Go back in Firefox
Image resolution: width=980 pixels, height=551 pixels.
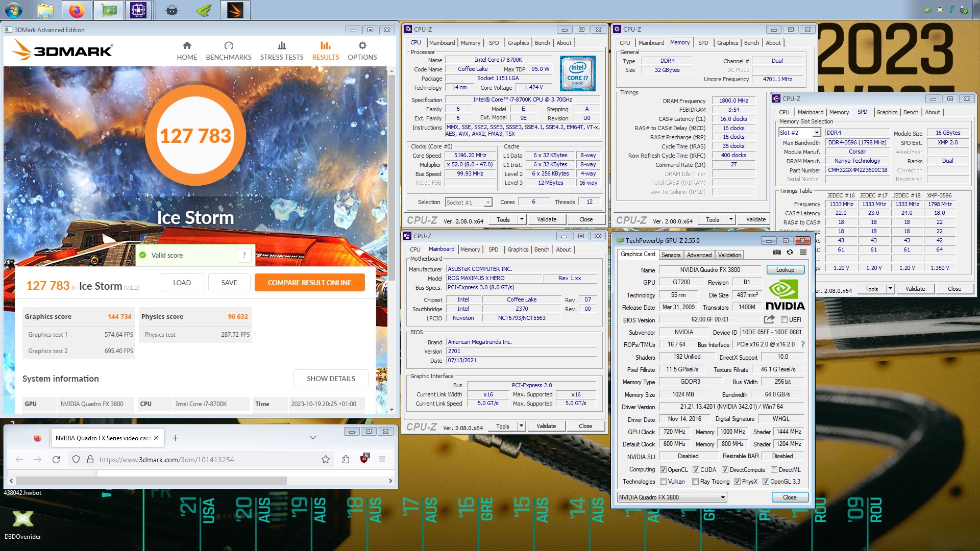coord(19,459)
